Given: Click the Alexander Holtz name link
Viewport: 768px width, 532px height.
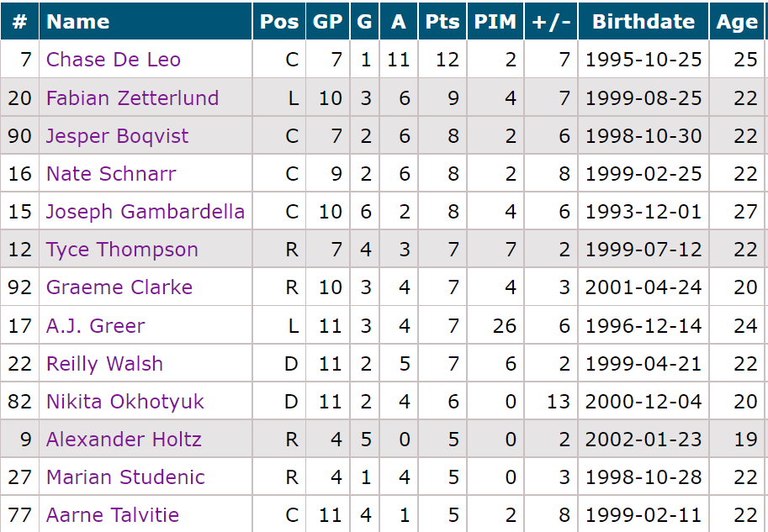Looking at the screenshot, I should (x=124, y=440).
